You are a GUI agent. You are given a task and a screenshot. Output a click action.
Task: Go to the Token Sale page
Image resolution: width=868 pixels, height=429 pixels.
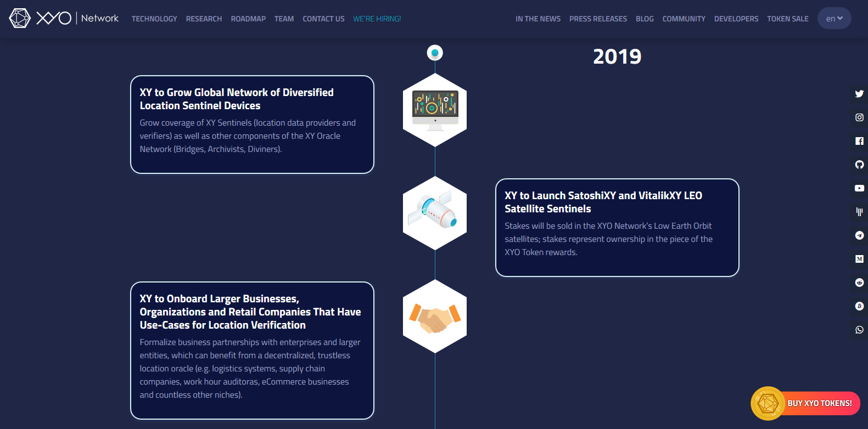[x=788, y=19]
